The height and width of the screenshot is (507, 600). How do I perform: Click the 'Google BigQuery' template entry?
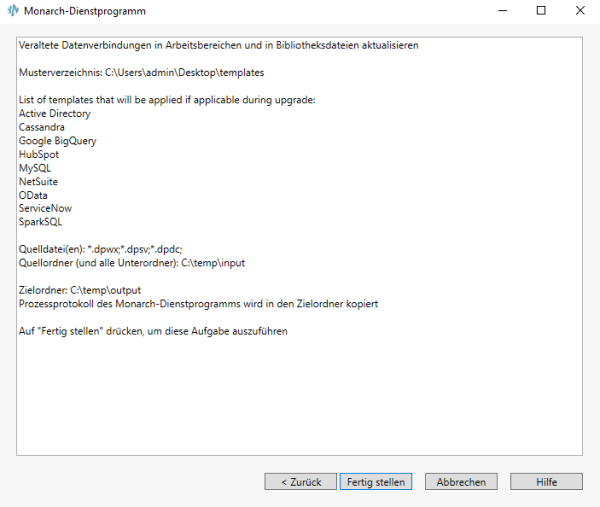coord(57,141)
